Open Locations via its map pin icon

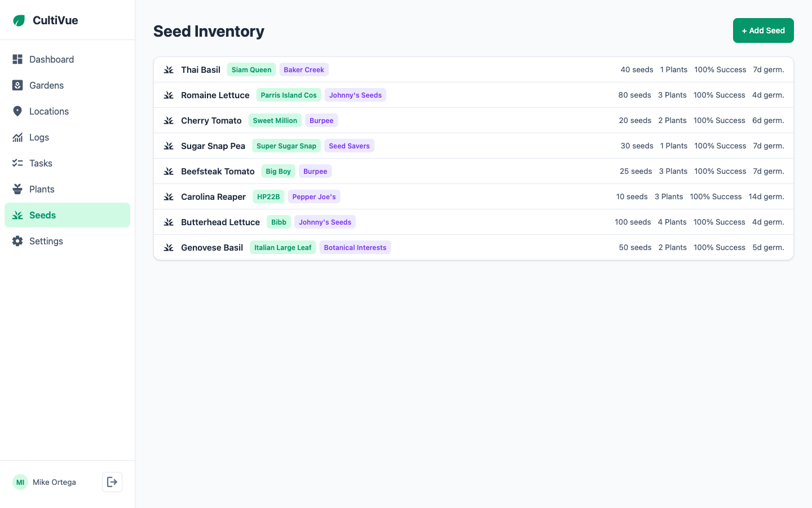[x=17, y=111]
